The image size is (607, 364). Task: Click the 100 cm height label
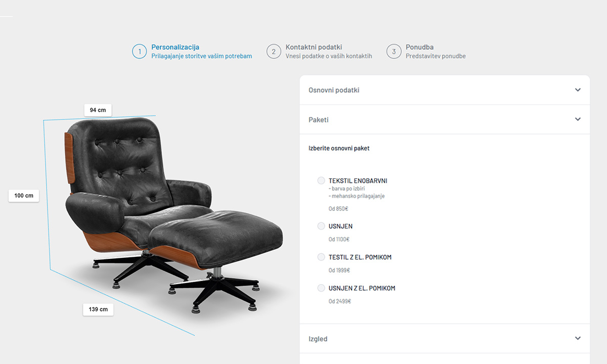click(x=24, y=195)
